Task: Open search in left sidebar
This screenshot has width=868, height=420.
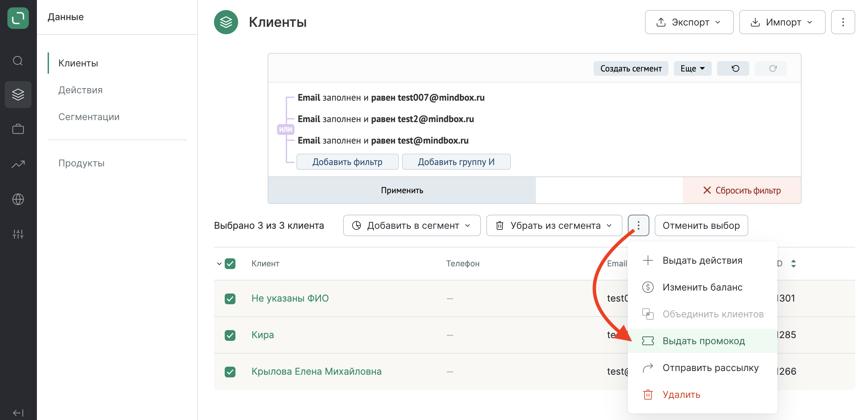Action: [18, 61]
